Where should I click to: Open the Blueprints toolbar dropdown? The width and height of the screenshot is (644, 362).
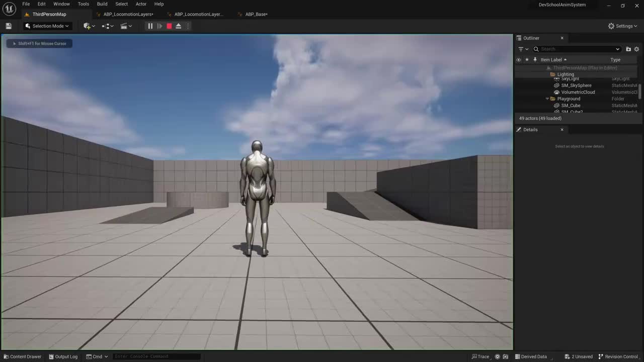(108, 26)
